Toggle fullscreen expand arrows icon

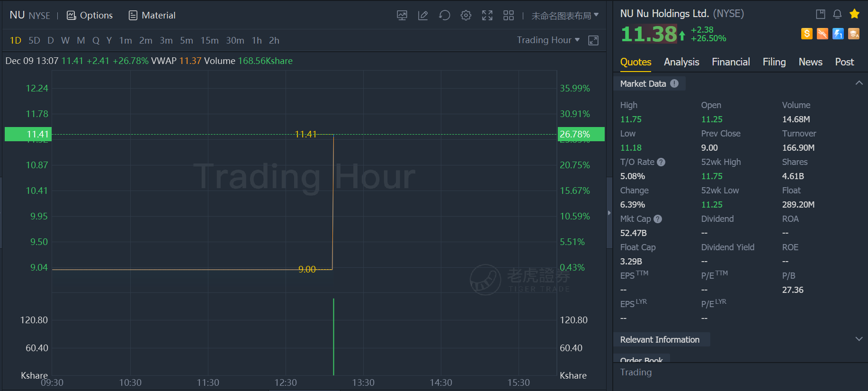pyautogui.click(x=487, y=16)
